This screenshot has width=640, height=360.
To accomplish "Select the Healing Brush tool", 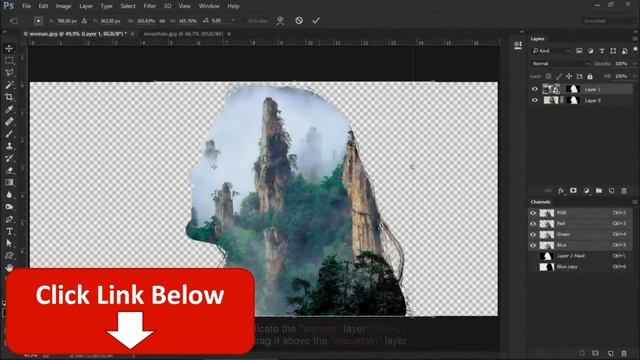I will [x=9, y=122].
